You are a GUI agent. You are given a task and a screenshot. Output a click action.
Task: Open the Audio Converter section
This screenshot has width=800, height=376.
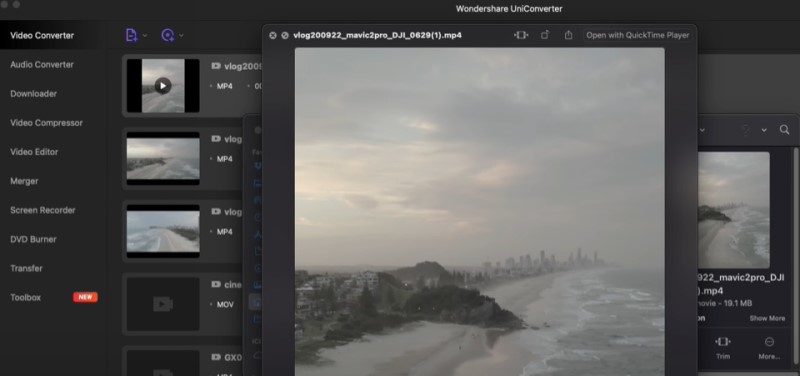tap(42, 64)
